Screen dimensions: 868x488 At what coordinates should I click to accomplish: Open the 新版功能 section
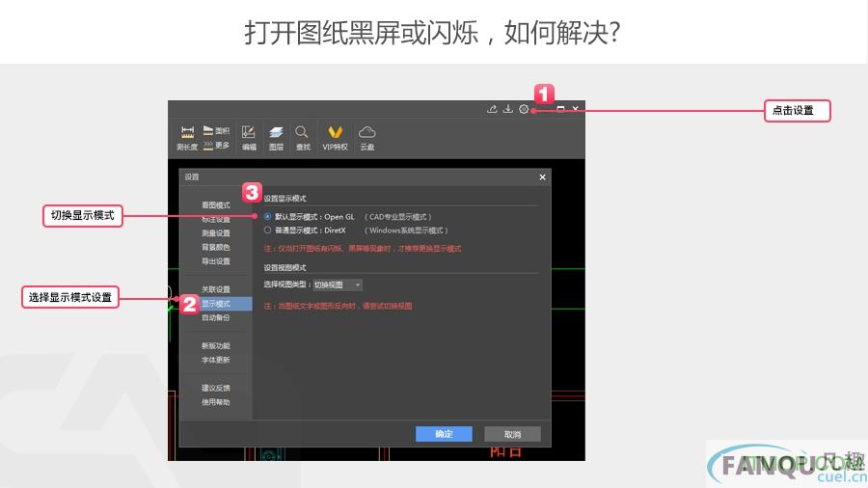(x=215, y=346)
